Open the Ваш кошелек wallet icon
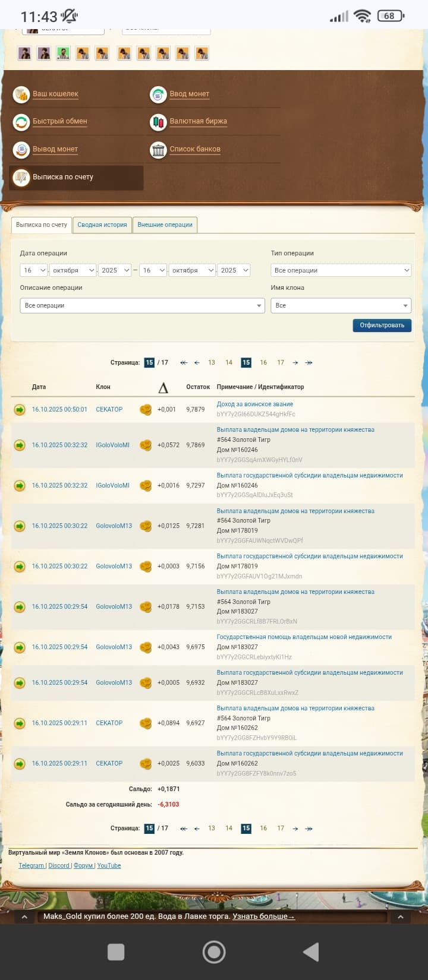Screen dimensions: 428x980 [x=21, y=94]
